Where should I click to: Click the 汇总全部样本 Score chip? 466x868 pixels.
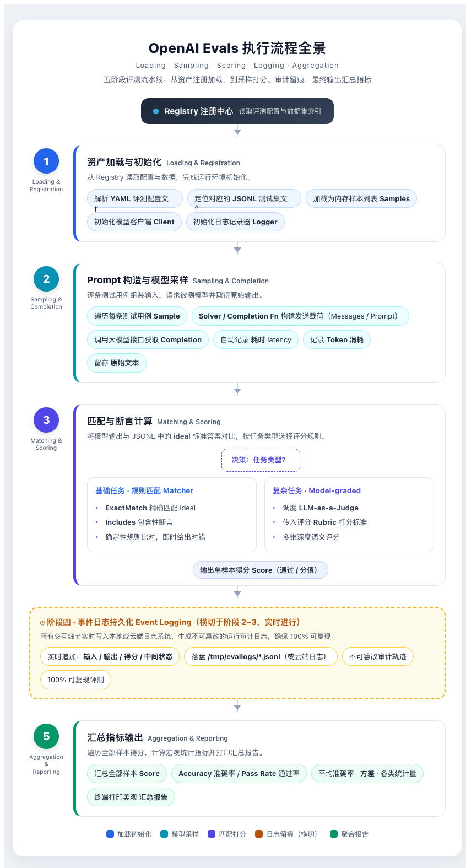coord(127,773)
